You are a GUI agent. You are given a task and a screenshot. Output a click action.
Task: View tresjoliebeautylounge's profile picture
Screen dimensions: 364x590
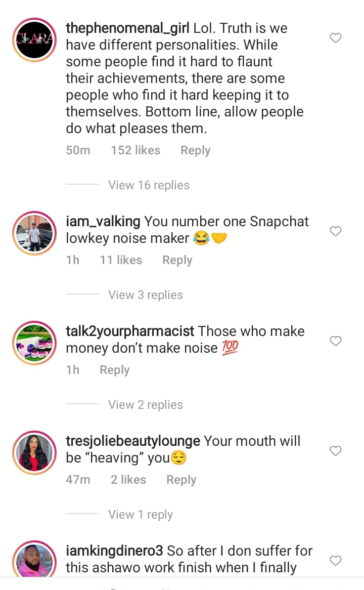tap(34, 453)
